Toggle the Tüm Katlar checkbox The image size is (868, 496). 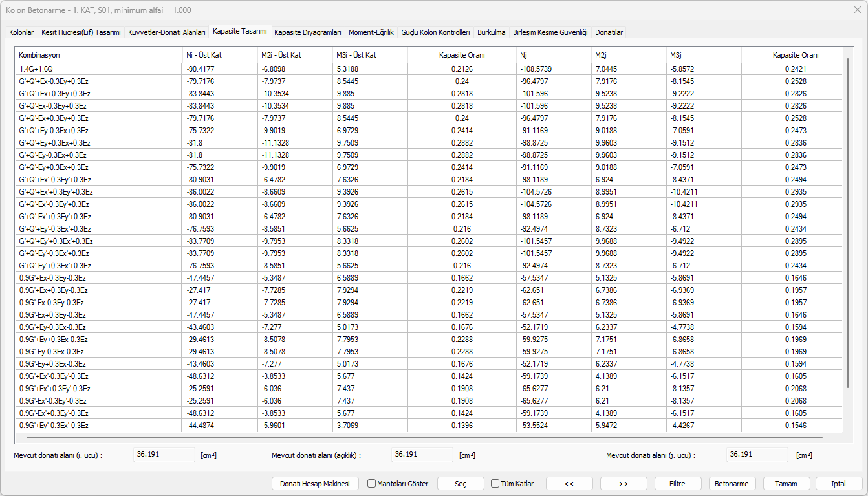pyautogui.click(x=495, y=484)
